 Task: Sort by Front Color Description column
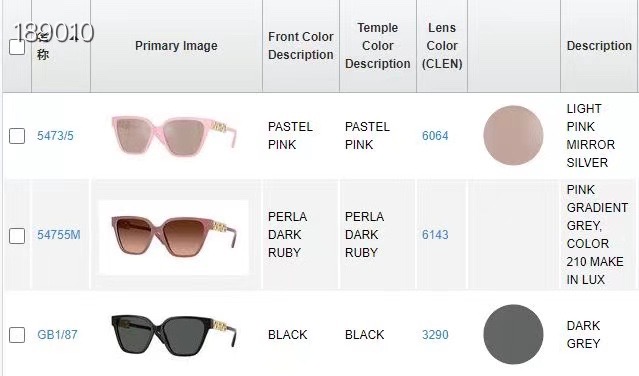click(301, 46)
